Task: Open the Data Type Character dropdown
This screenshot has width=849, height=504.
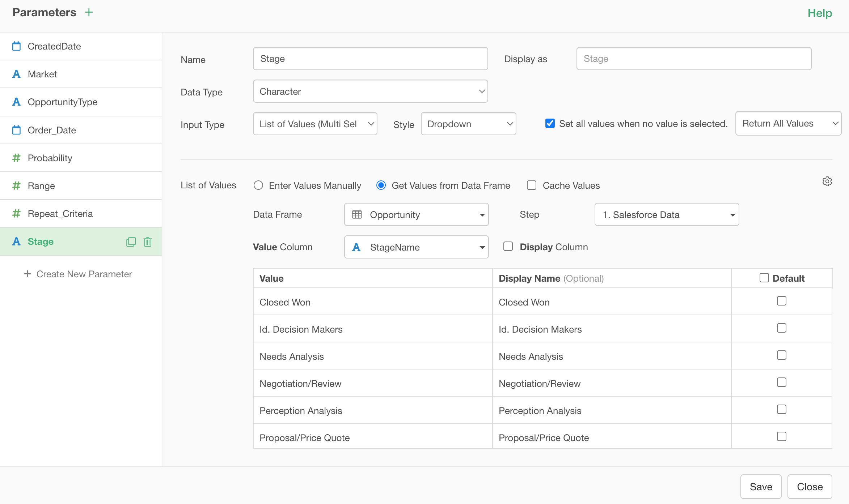Action: tap(370, 91)
